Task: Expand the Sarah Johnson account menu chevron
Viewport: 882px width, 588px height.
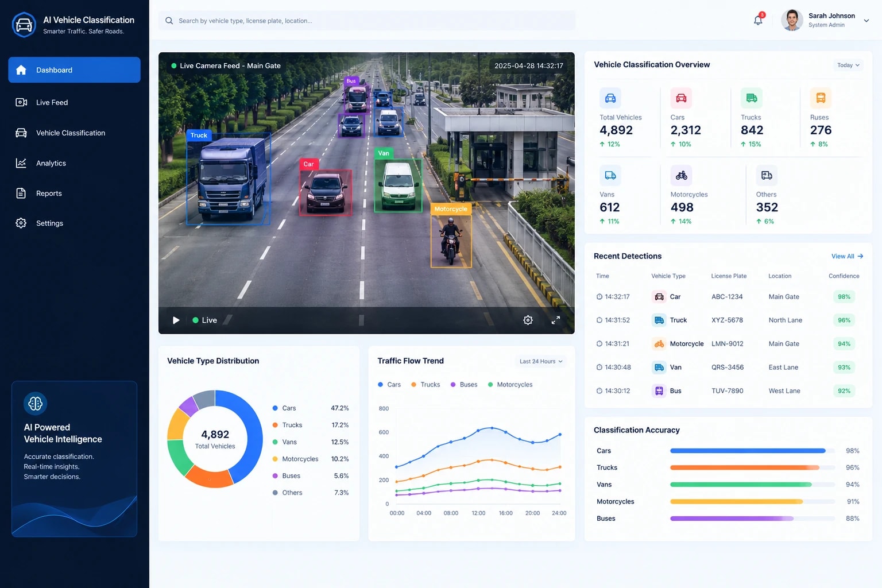Action: 866,21
